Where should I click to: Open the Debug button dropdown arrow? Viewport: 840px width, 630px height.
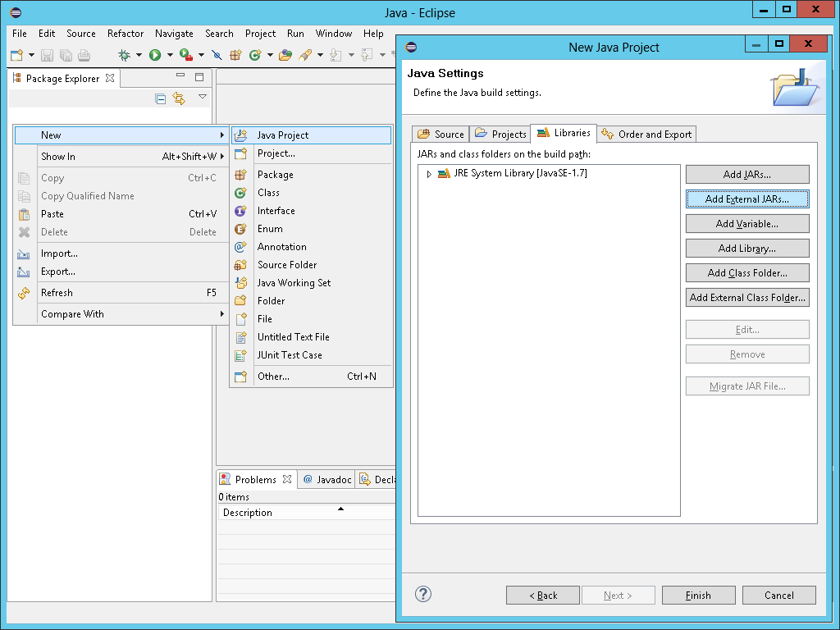(x=137, y=55)
